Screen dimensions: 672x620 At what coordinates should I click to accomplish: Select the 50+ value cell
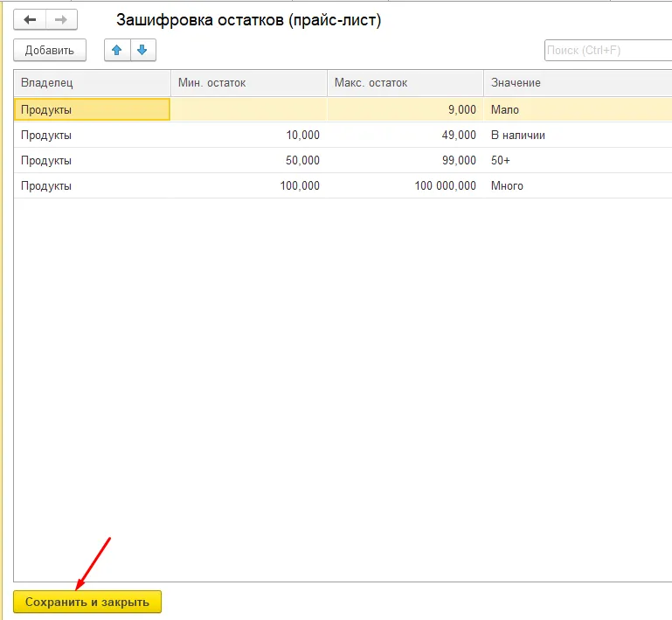[578, 160]
